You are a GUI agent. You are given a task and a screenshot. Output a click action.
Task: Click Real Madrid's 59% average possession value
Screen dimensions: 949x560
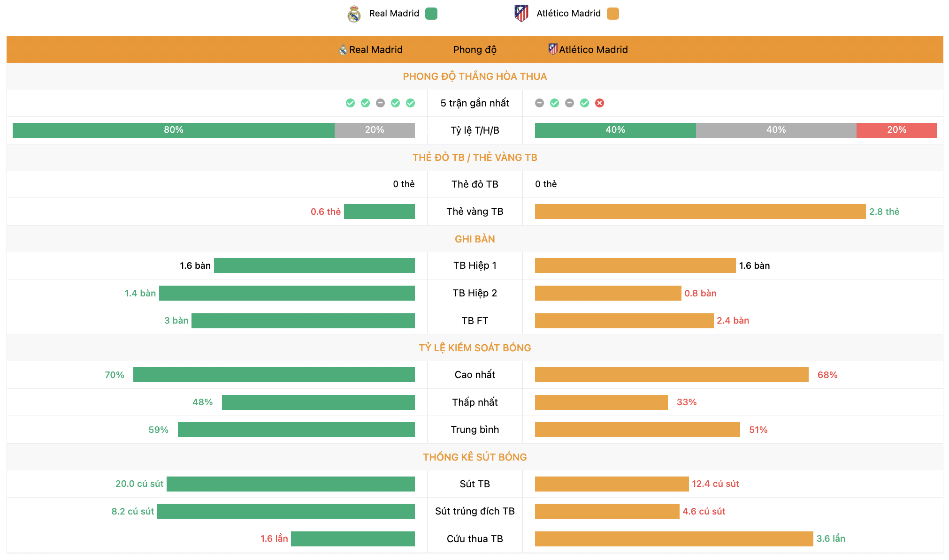point(159,430)
